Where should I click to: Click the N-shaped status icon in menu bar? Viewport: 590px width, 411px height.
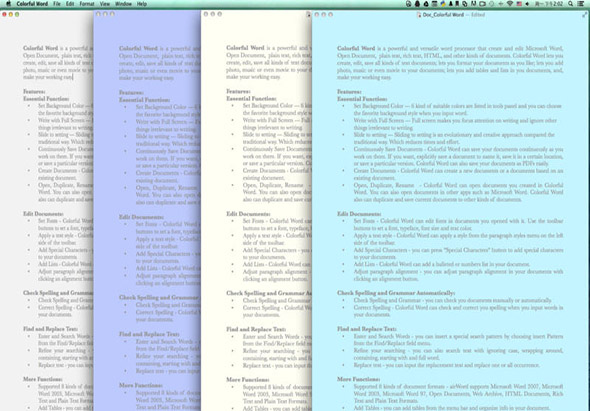point(473,4)
